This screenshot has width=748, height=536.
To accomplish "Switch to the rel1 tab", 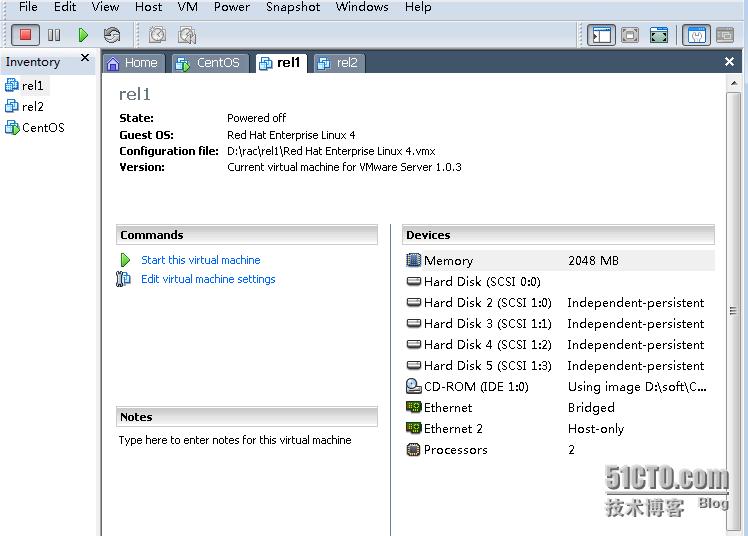I will (x=280, y=63).
